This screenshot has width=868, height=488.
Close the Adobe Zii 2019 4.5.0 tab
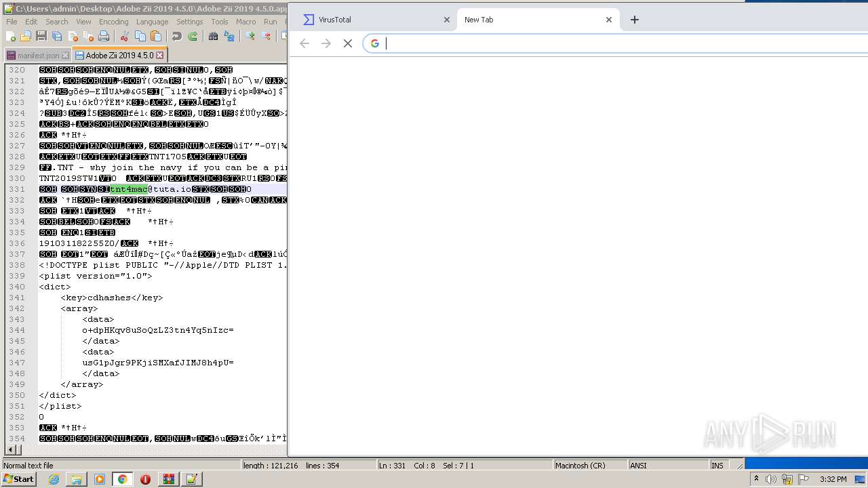coord(159,55)
